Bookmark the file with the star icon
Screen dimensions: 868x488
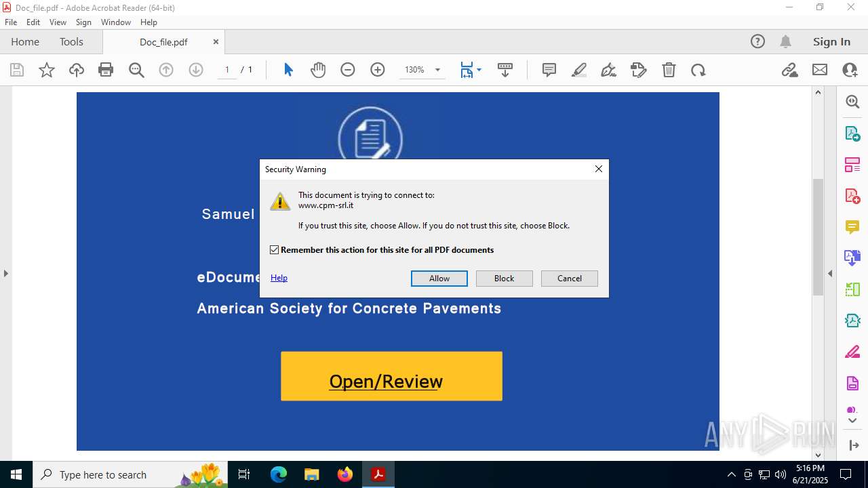coord(47,70)
